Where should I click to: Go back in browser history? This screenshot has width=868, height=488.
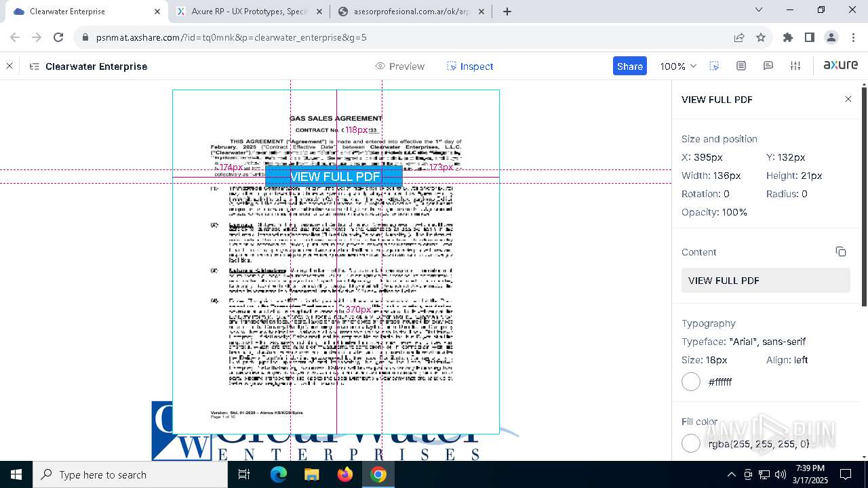(15, 37)
